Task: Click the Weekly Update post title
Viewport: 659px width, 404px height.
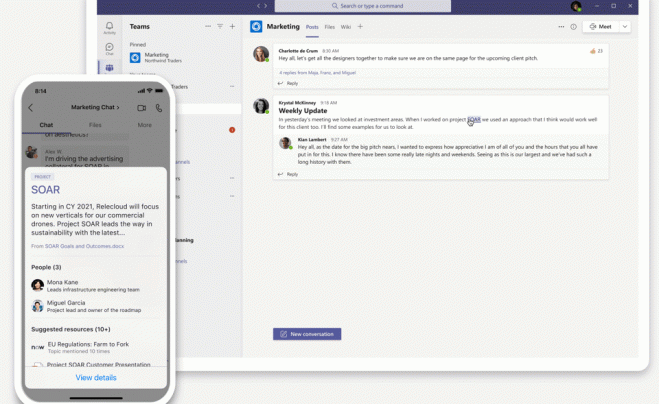Action: 303,111
